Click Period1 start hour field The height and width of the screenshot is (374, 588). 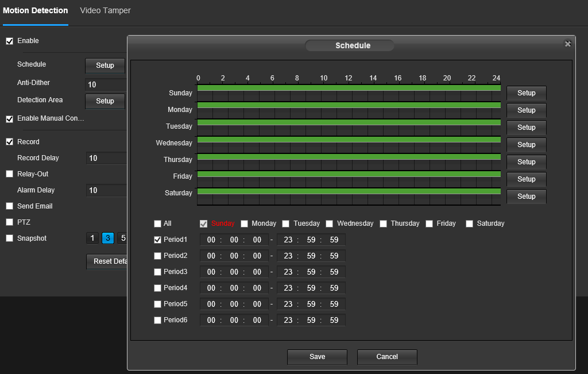click(x=211, y=240)
